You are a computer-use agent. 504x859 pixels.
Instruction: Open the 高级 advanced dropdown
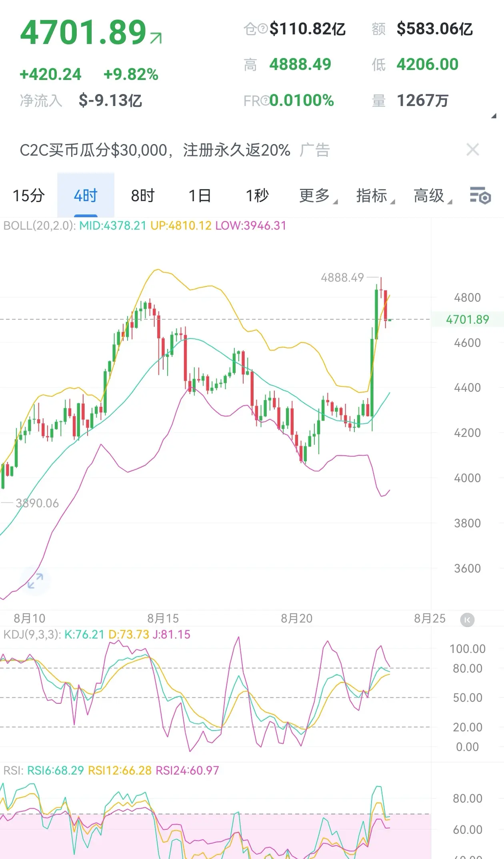pyautogui.click(x=432, y=196)
